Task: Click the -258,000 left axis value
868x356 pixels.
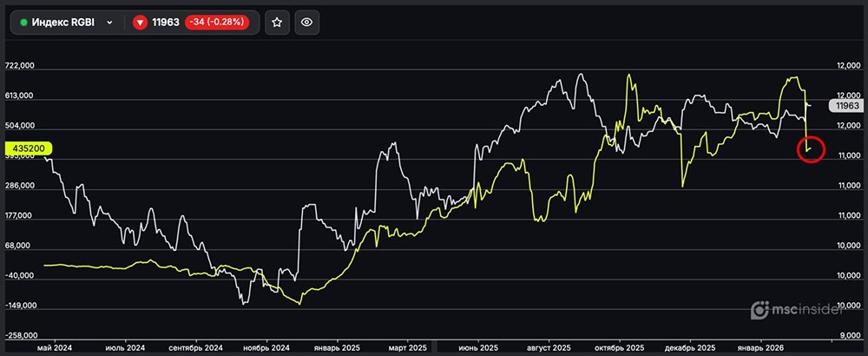Action: 18,334
